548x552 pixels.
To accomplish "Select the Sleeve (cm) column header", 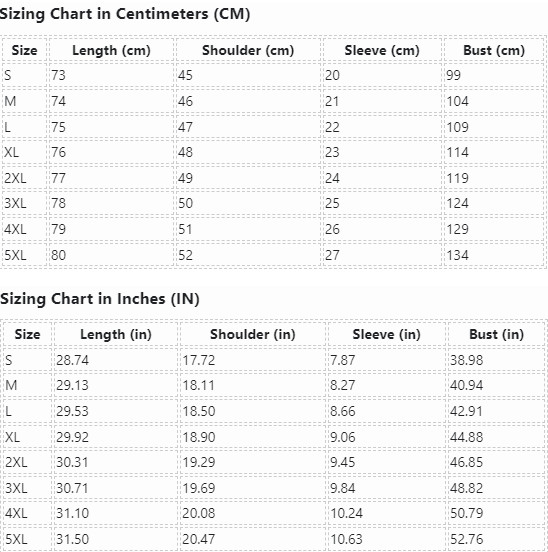I will coord(382,50).
